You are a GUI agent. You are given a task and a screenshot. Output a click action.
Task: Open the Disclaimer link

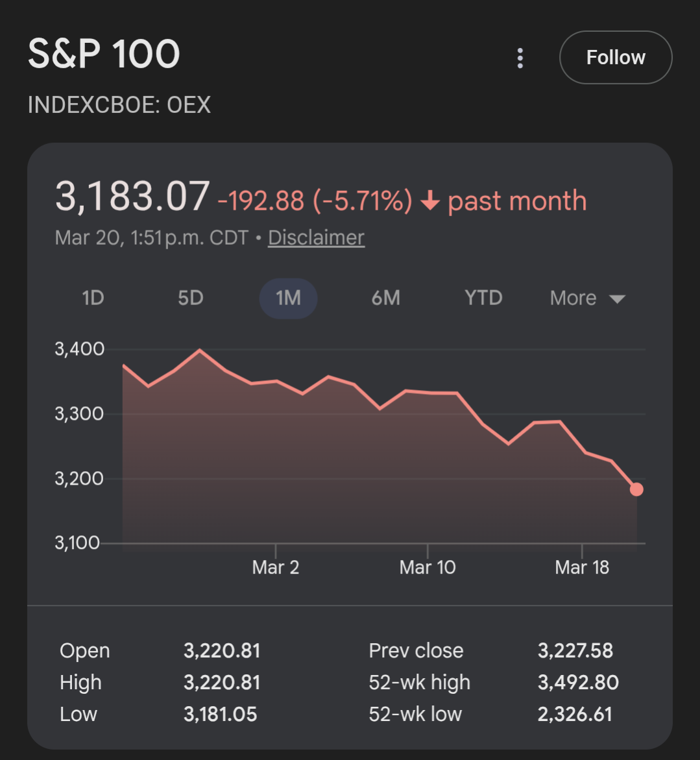coord(316,238)
